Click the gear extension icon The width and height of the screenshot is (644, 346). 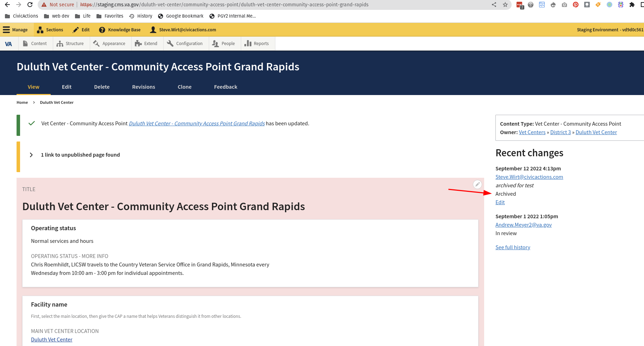coord(531,5)
